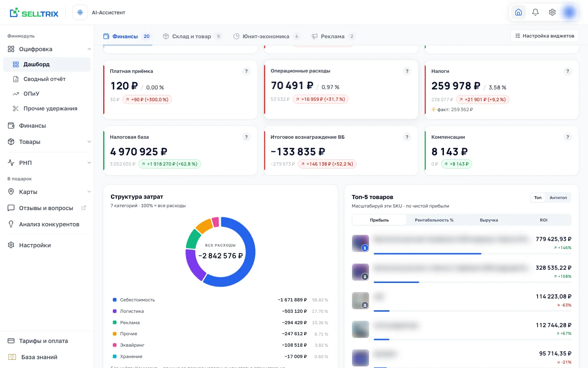Image resolution: width=588 pixels, height=368 pixels.
Task: Go to home via house icon
Action: (519, 12)
